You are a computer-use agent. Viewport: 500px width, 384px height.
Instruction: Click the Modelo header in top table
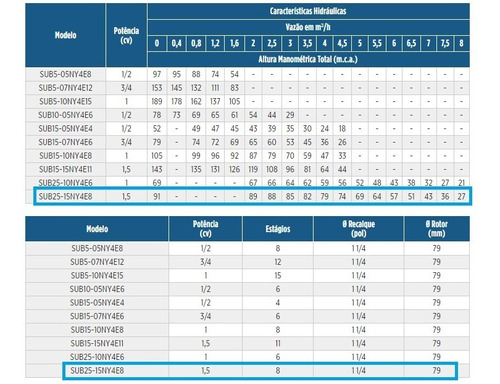pos(65,35)
